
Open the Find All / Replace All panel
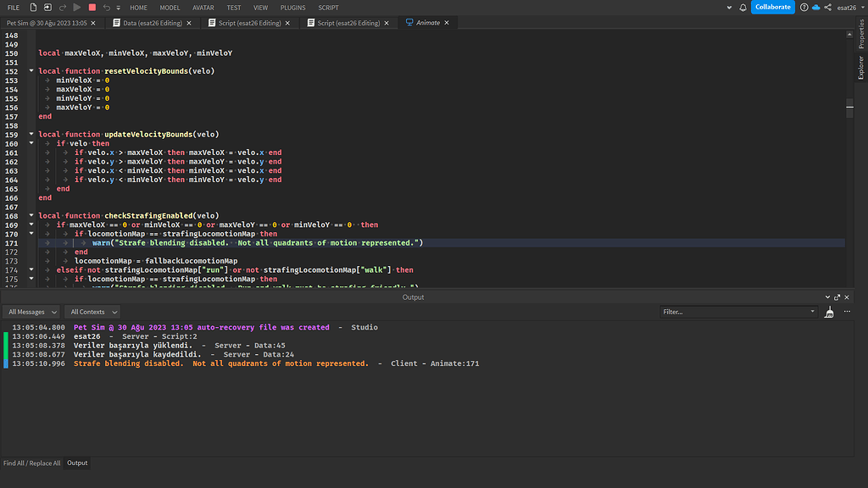pyautogui.click(x=31, y=463)
